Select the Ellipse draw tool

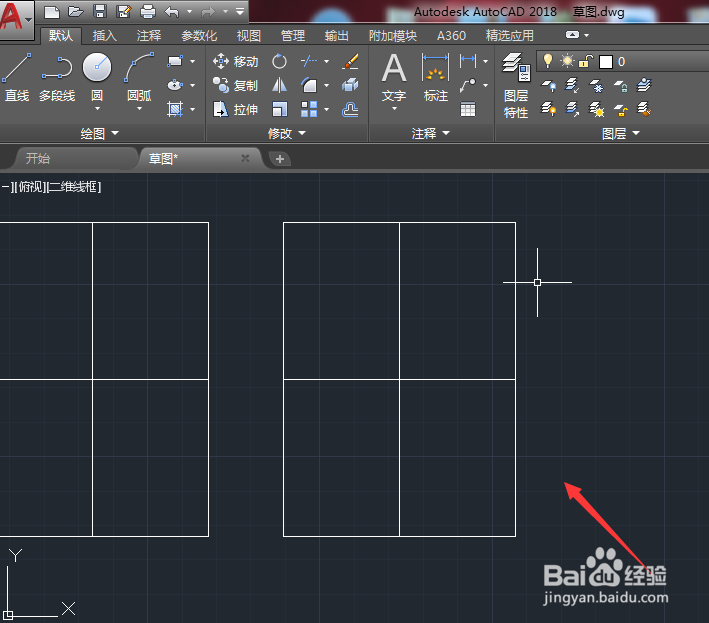(x=175, y=85)
